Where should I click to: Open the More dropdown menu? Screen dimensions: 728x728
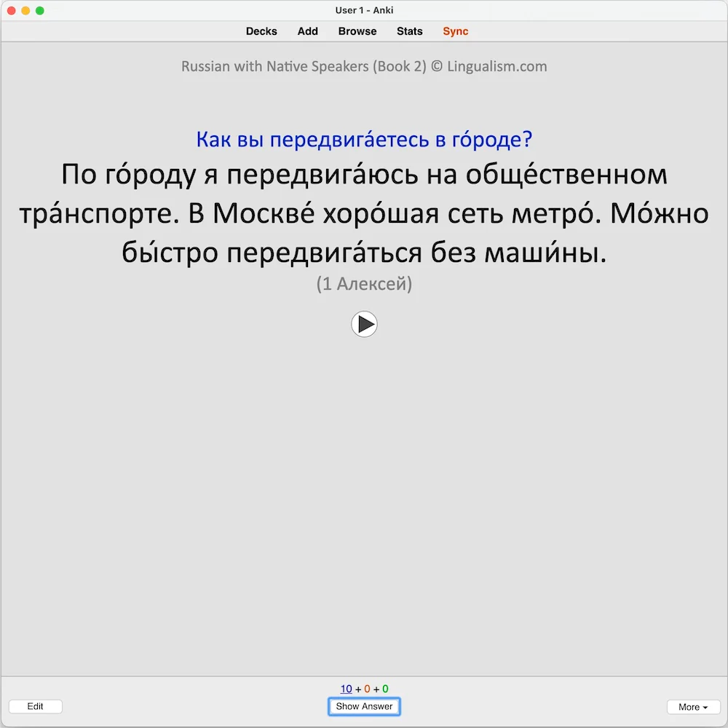[x=693, y=707]
